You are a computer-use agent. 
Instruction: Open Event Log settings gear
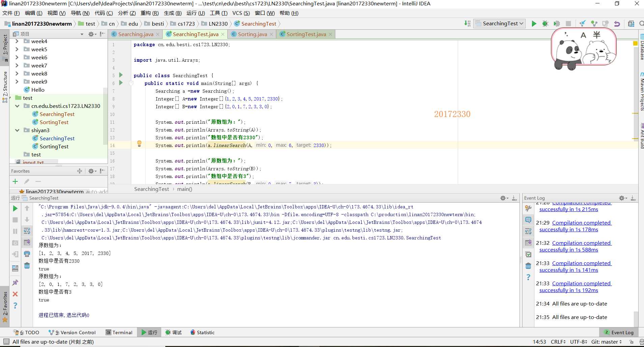pyautogui.click(x=622, y=198)
